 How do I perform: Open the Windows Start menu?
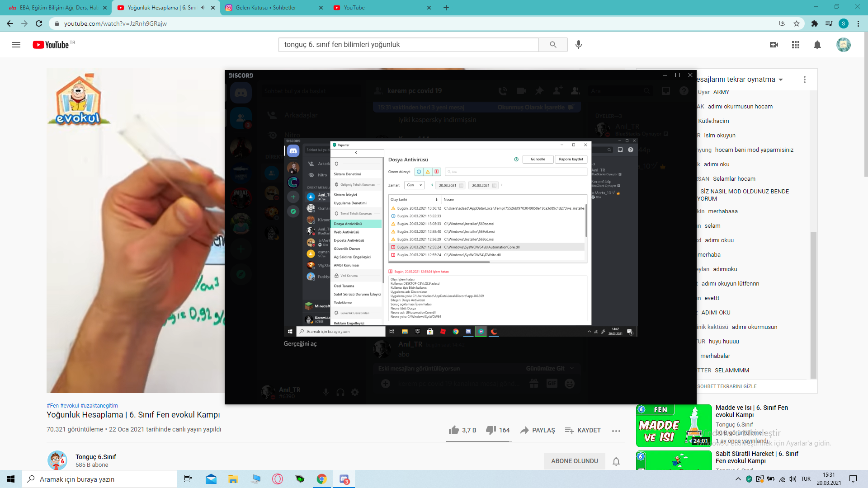[x=11, y=479]
